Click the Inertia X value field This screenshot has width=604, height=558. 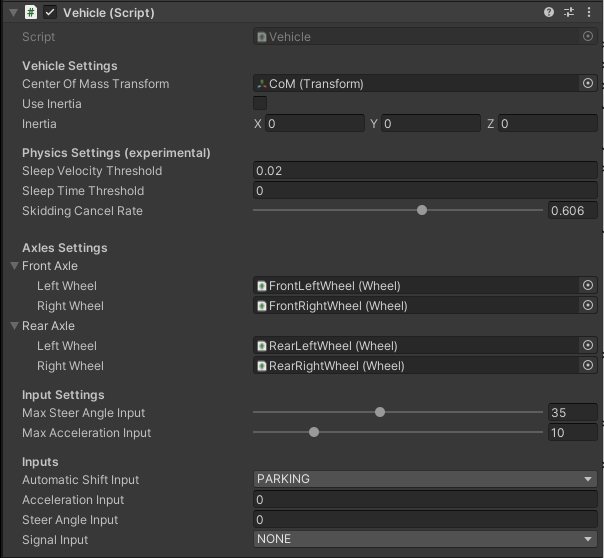pos(314,124)
